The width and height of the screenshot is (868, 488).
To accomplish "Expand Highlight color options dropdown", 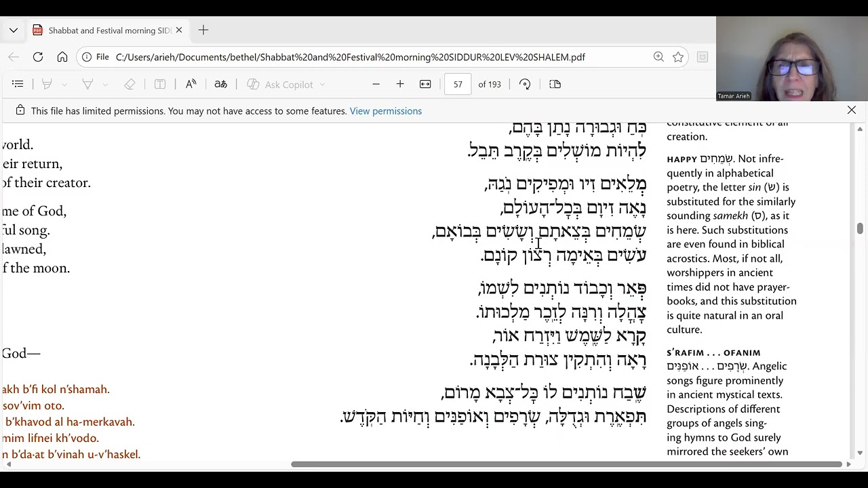I will click(x=105, y=85).
